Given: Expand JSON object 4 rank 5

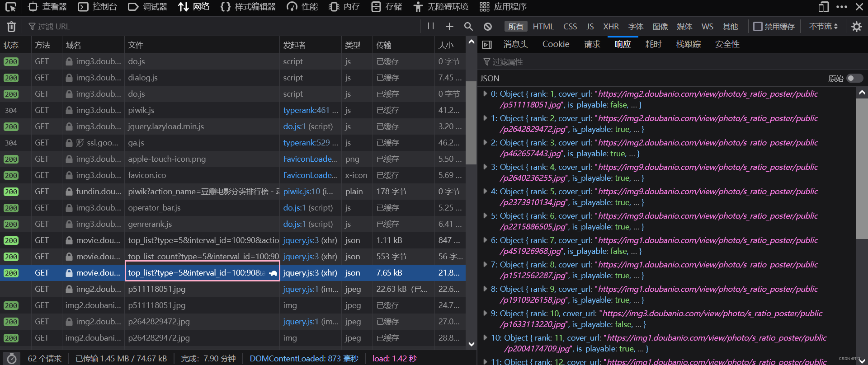Looking at the screenshot, I should point(485,192).
